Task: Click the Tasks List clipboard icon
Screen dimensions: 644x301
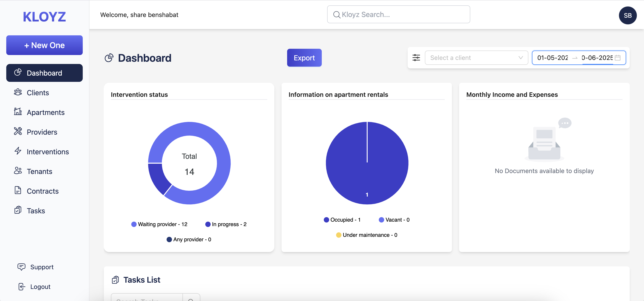Action: [115, 280]
